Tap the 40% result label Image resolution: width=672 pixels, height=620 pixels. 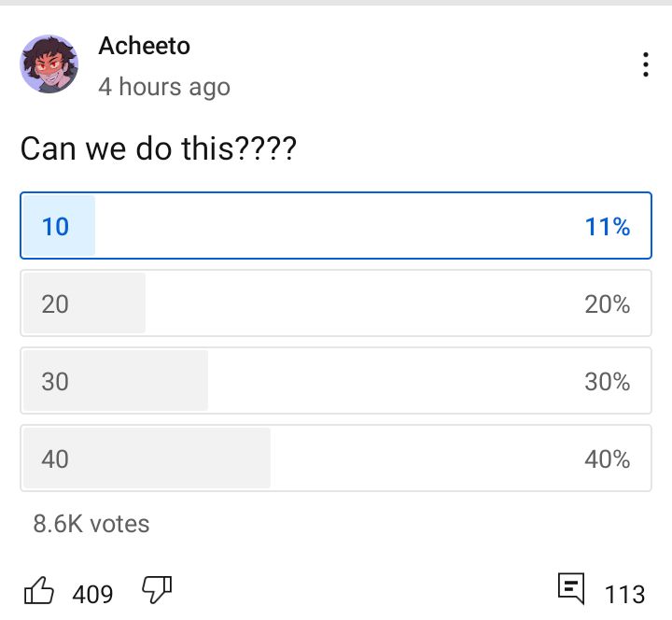608,458
